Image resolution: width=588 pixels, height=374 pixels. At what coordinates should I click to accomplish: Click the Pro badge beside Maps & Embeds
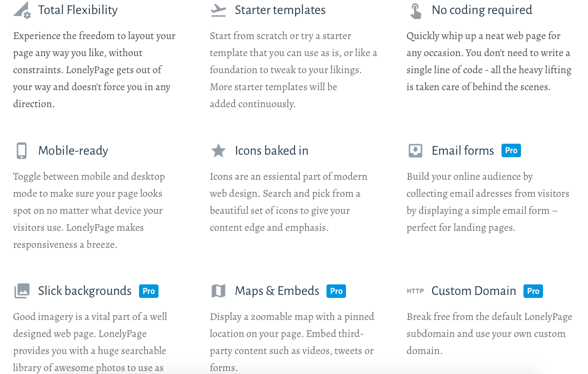336,291
